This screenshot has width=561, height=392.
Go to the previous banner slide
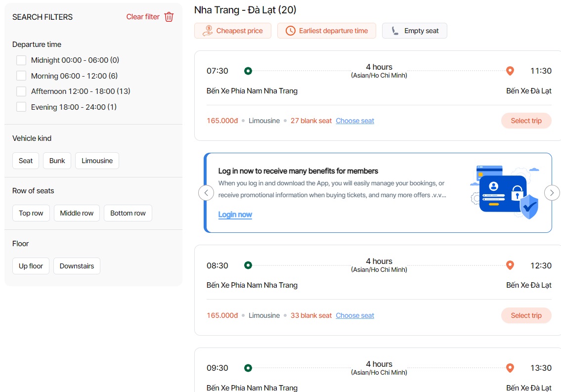[x=206, y=192]
